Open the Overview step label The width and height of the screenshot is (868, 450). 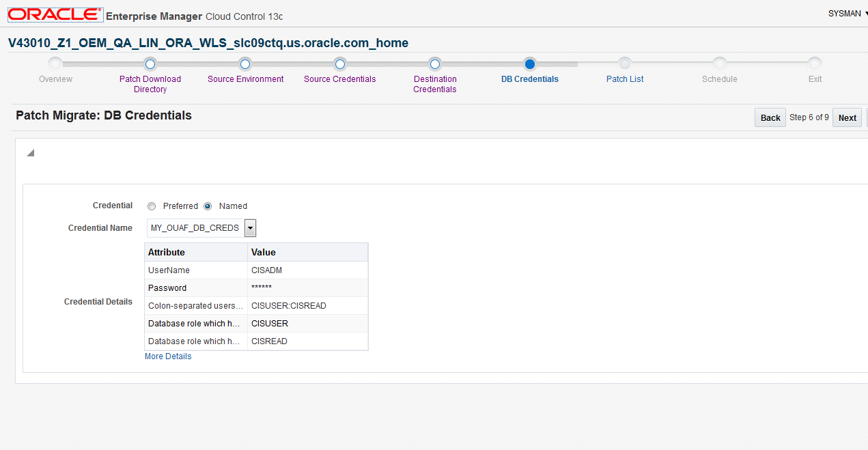[x=55, y=79]
